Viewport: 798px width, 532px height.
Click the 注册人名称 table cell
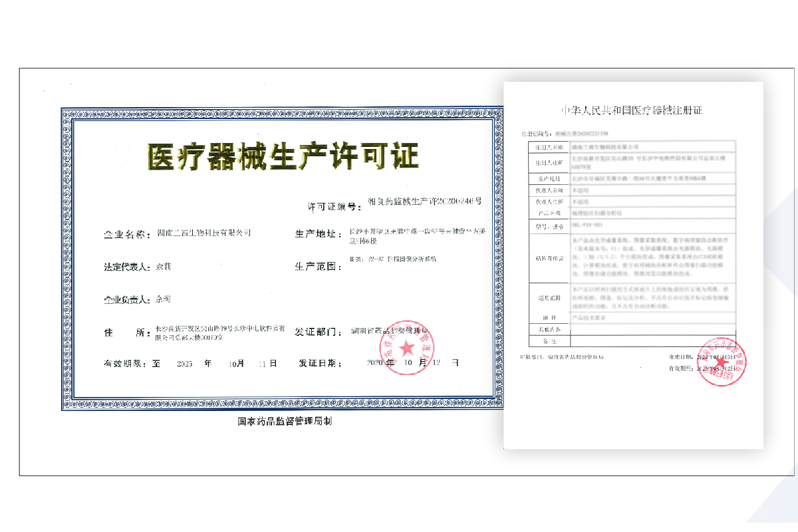click(549, 146)
